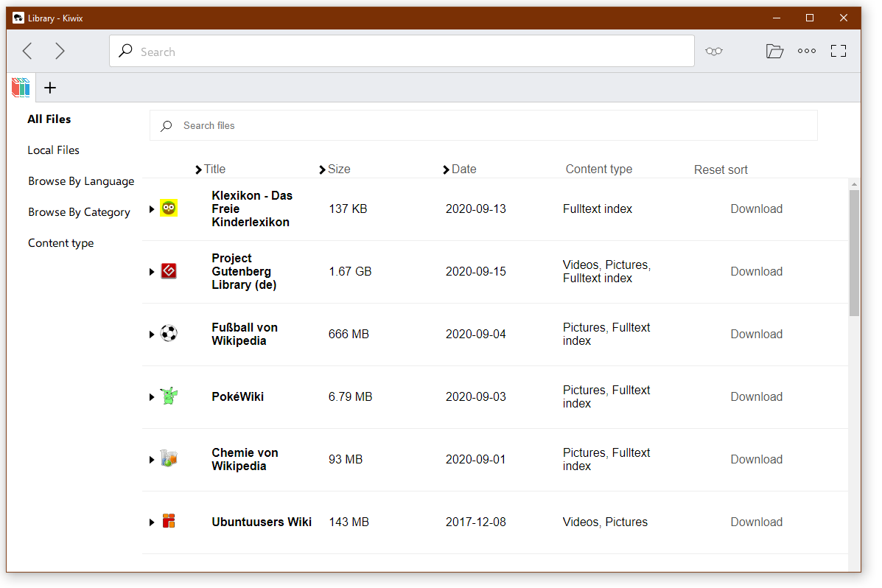Click the forward navigation arrow
Image resolution: width=882 pixels, height=588 pixels.
pyautogui.click(x=60, y=51)
